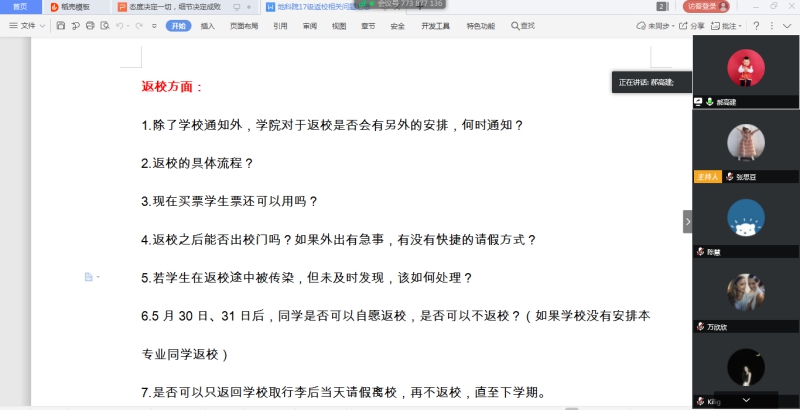This screenshot has width=800, height=410.
Task: Click the 分享 share icon
Action: pos(684,26)
